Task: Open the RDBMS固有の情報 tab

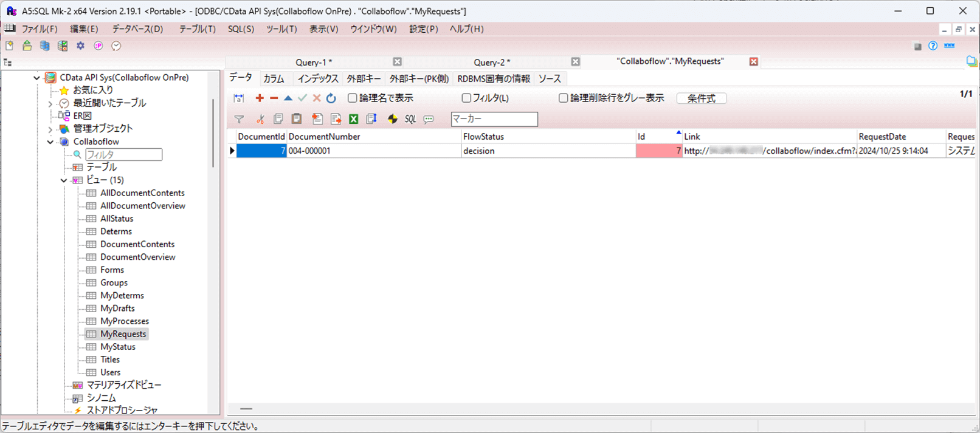Action: click(494, 79)
